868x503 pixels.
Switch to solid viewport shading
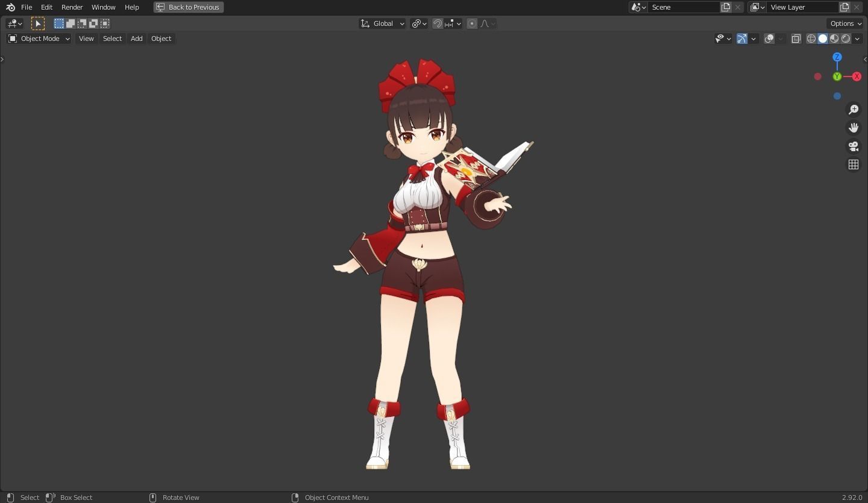point(823,39)
